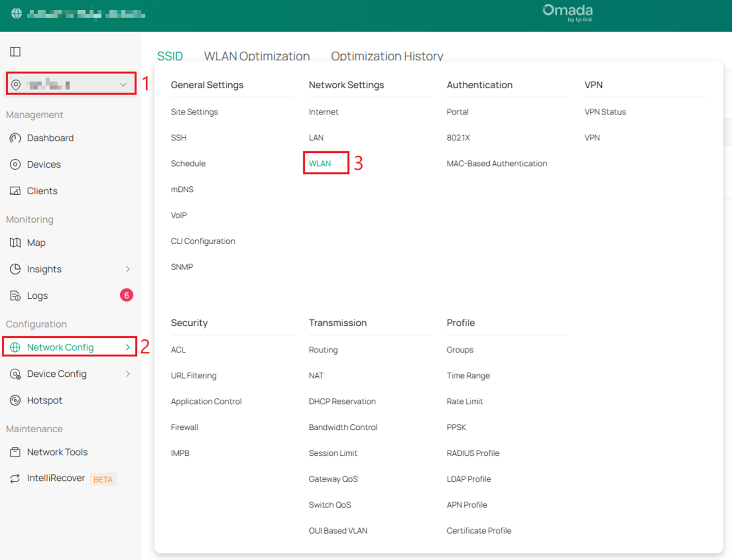The width and height of the screenshot is (732, 560).
Task: Click the globe icon in the header
Action: [17, 14]
